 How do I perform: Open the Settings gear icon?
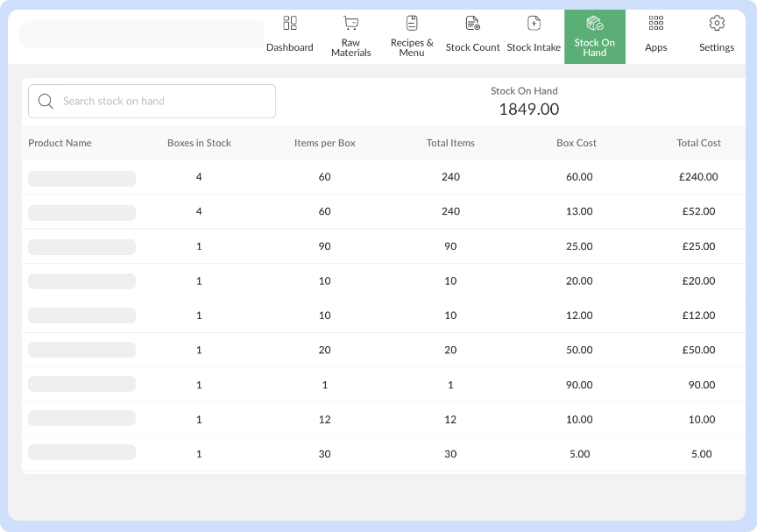pyautogui.click(x=717, y=24)
